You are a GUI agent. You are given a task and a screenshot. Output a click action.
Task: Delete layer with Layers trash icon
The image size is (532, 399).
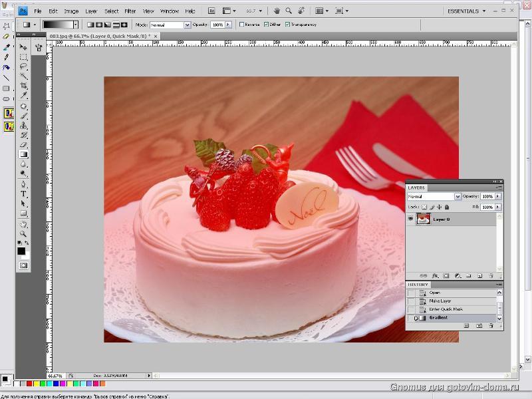(x=491, y=276)
